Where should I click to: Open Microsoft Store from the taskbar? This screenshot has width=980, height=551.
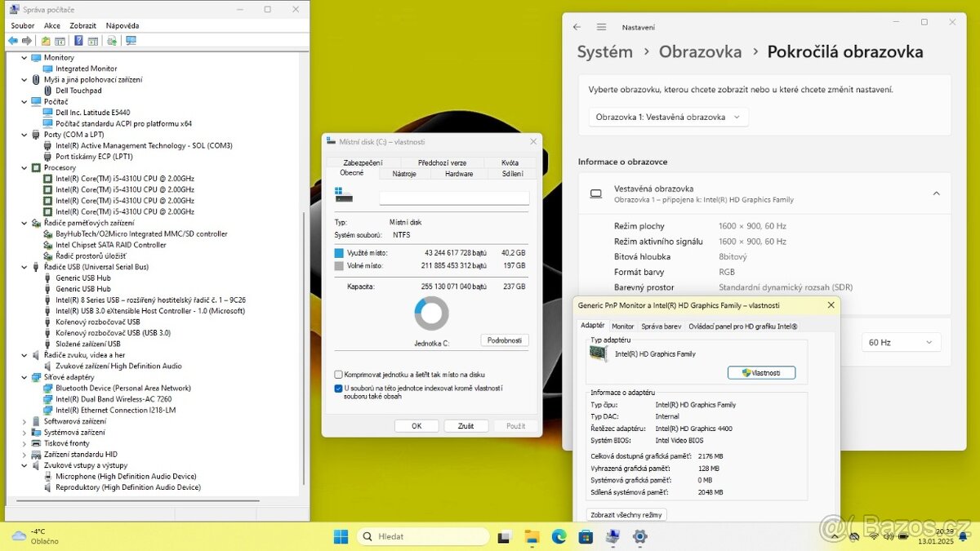pos(586,536)
